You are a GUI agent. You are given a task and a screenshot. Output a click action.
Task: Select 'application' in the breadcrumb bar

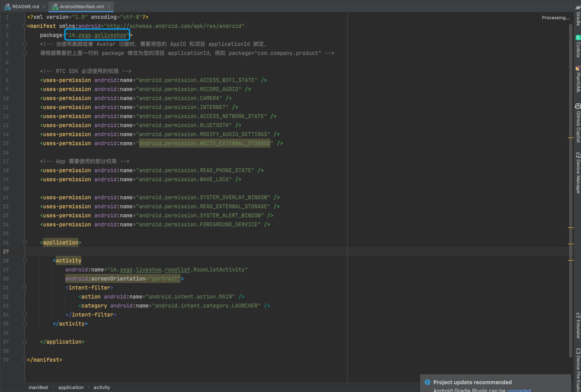click(x=71, y=387)
